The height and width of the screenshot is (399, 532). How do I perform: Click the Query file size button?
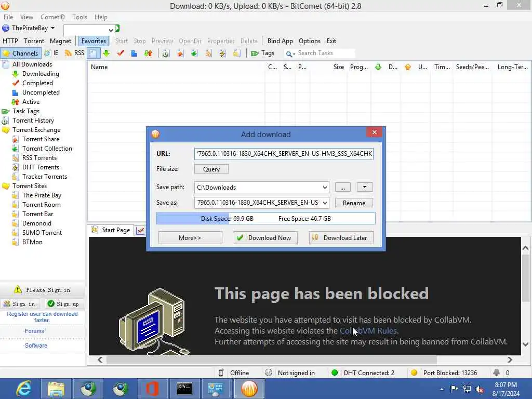[211, 169]
